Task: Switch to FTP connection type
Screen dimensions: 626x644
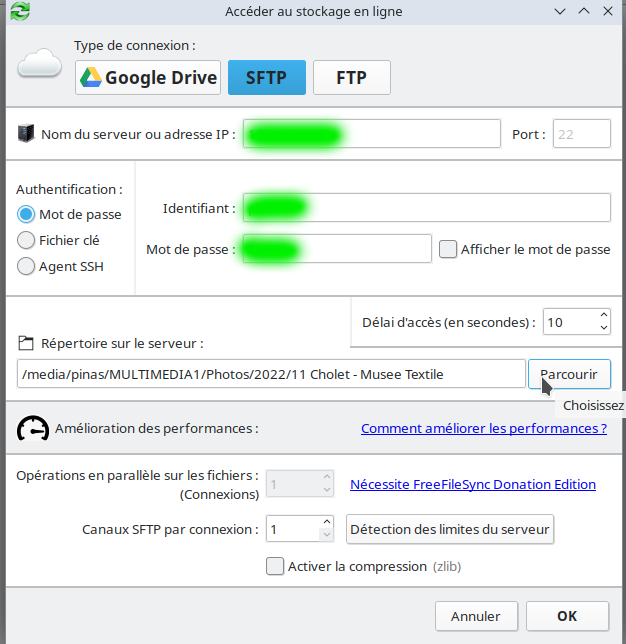Action: click(351, 78)
